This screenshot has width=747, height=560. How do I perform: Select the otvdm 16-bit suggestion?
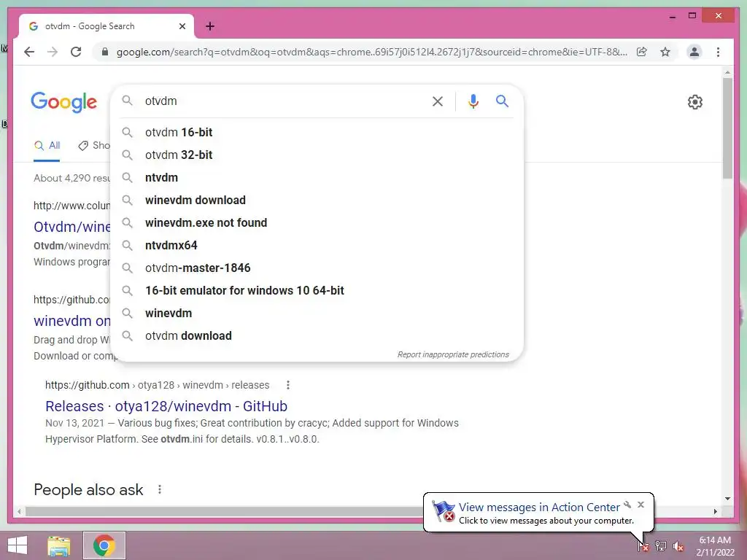pyautogui.click(x=318, y=133)
